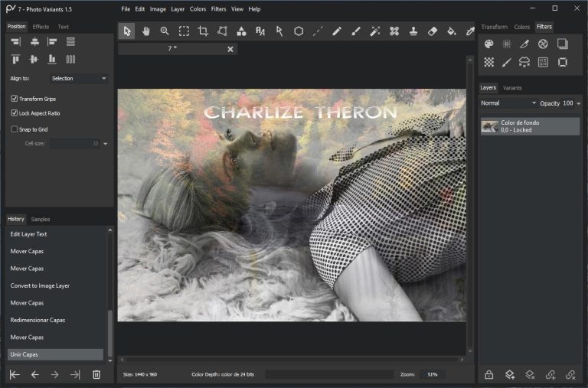The height and width of the screenshot is (388, 588).
Task: Select the Healing bandage tool
Action: click(394, 31)
